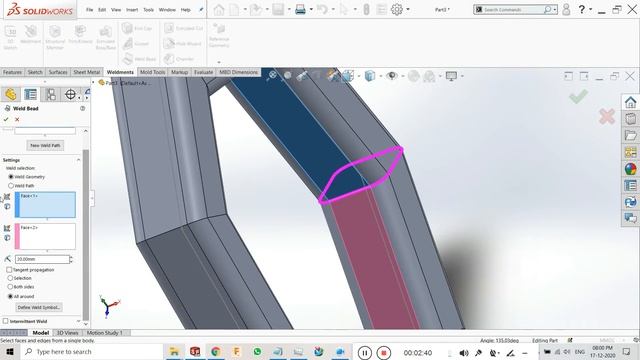Accept the Weld Bead with green checkmark
640x360 pixels.
pyautogui.click(x=6, y=120)
